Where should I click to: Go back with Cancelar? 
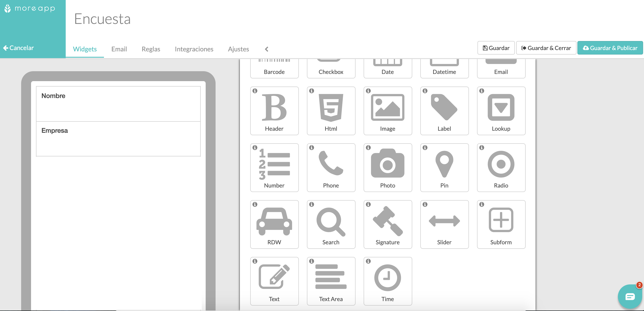tap(18, 48)
